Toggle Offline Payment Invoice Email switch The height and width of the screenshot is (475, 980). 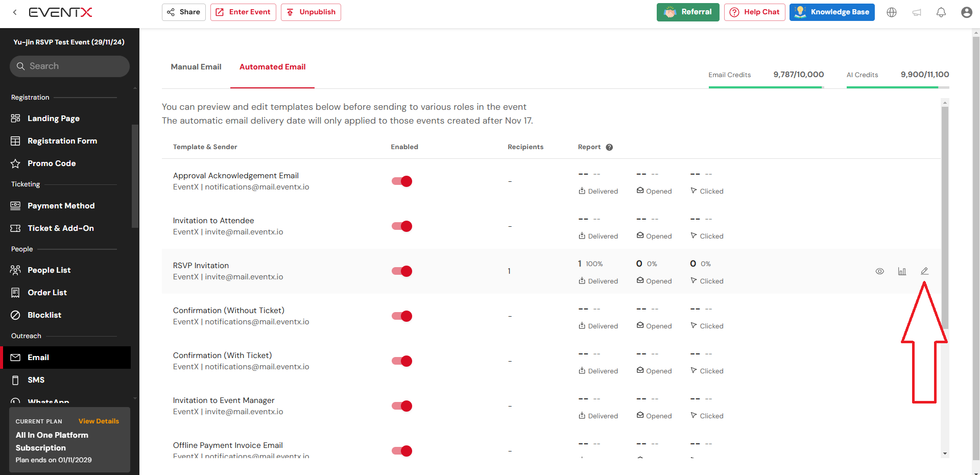(x=402, y=451)
